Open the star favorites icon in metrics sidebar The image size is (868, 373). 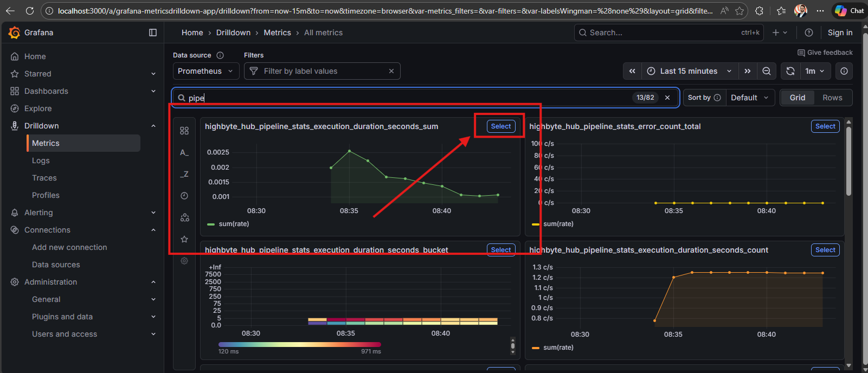[184, 239]
